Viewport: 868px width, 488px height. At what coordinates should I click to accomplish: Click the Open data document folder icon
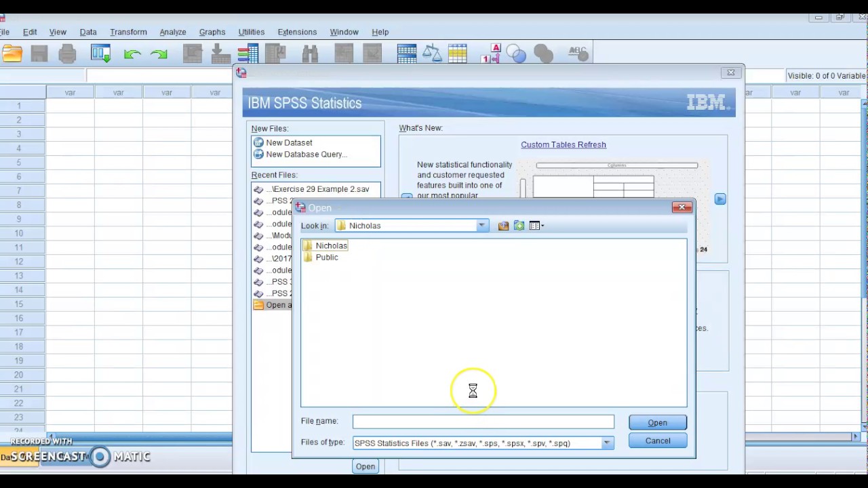[x=12, y=54]
